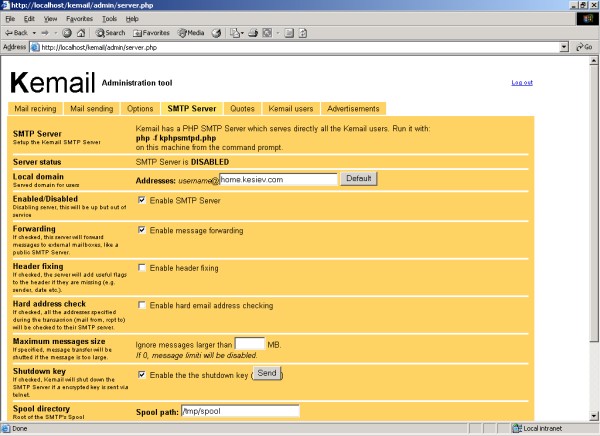Click the 'SMTP Server is DISABLED' status text
Viewport: 600px width, 436px height.
point(182,162)
